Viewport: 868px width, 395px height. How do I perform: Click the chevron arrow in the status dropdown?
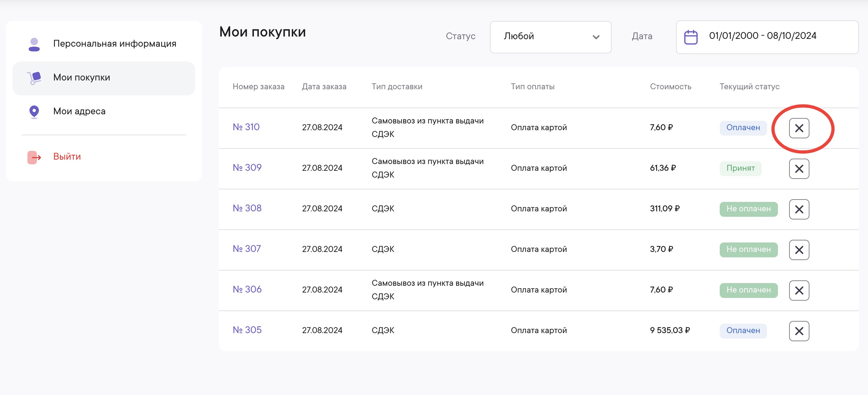(x=596, y=37)
